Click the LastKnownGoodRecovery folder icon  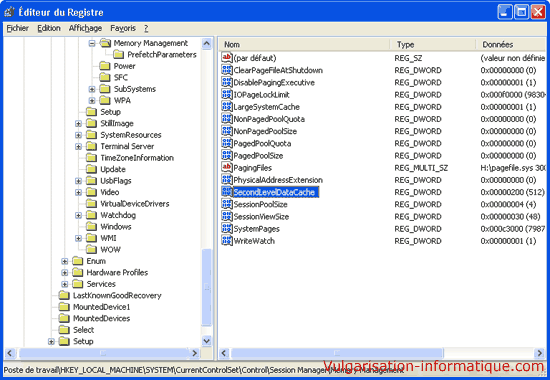64,295
